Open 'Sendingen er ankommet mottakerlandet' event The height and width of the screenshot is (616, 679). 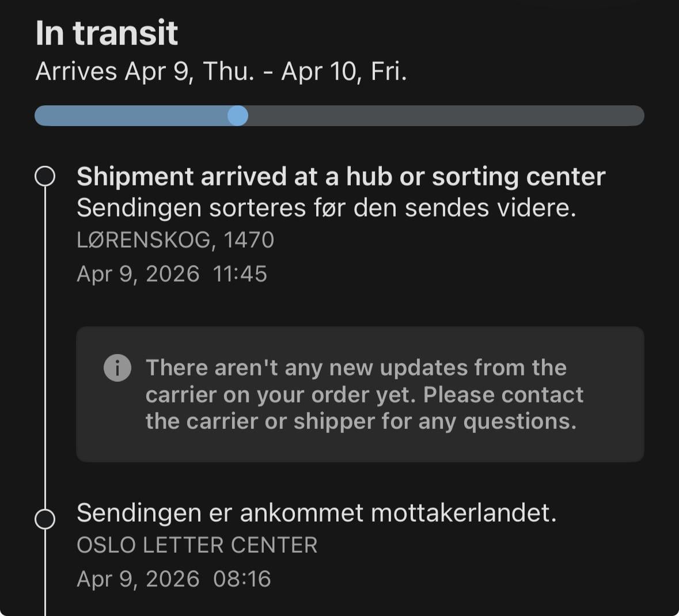(316, 512)
